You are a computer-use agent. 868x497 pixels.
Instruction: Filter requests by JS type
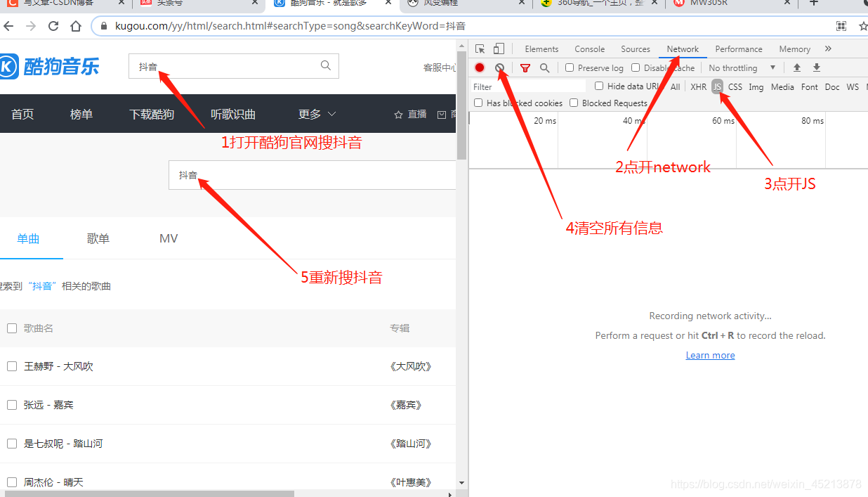[x=717, y=86]
